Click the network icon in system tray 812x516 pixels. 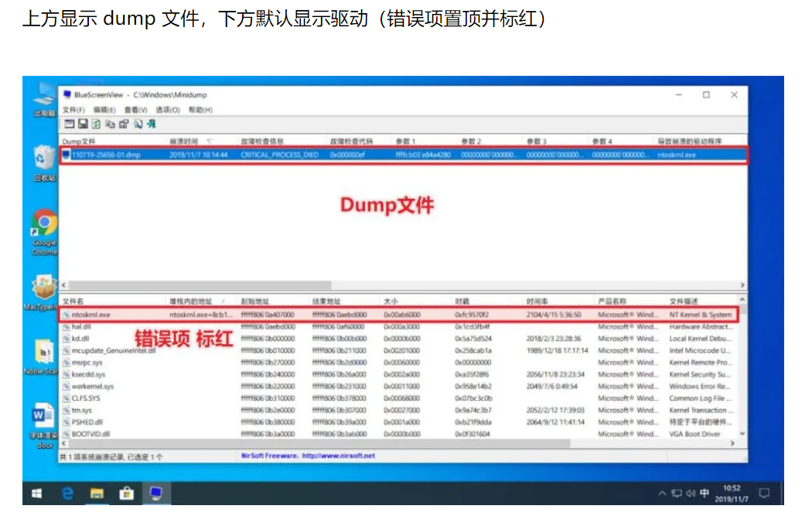point(677,494)
